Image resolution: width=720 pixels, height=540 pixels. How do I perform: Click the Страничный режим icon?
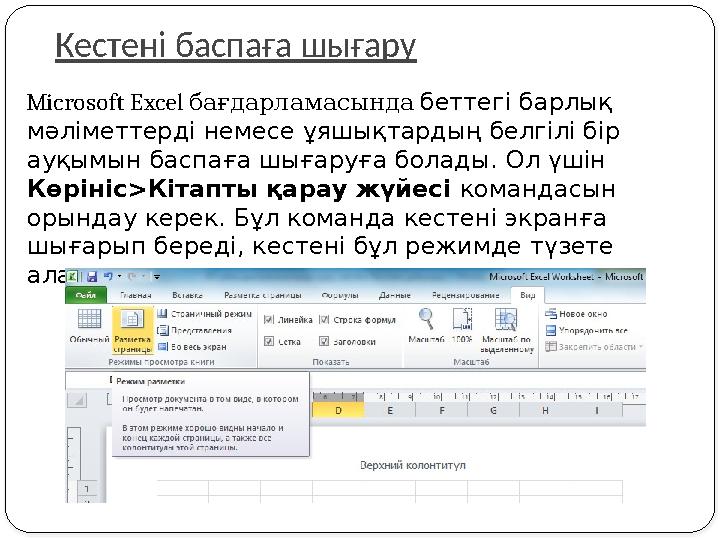[162, 314]
